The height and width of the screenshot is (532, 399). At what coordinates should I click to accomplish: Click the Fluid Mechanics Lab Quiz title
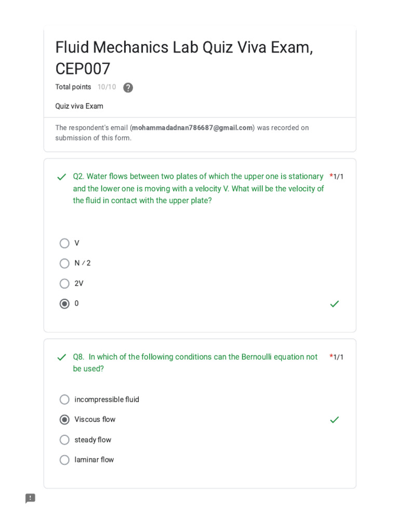[x=184, y=58]
